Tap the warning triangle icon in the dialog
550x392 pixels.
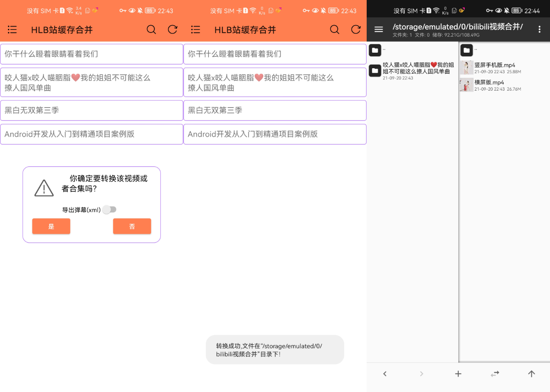click(44, 188)
